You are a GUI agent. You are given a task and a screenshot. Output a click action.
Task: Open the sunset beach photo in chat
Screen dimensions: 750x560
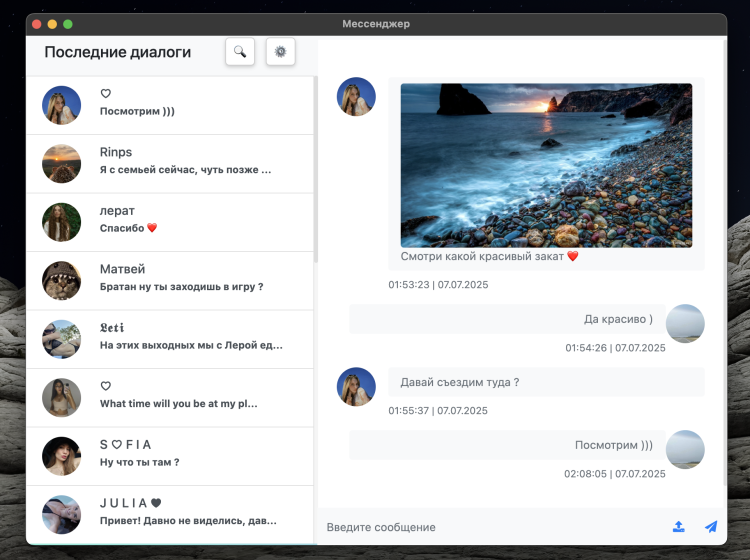pos(546,165)
